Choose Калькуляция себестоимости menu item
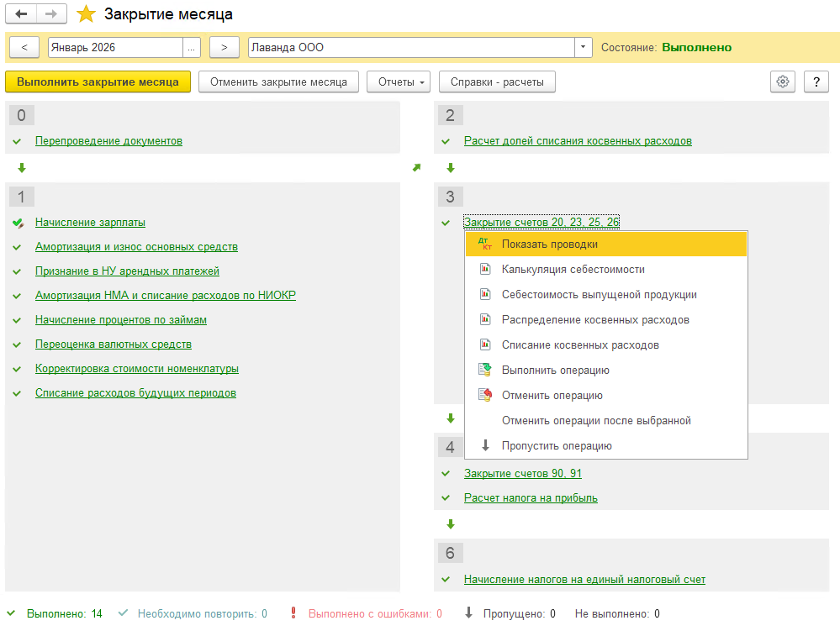 click(x=573, y=270)
